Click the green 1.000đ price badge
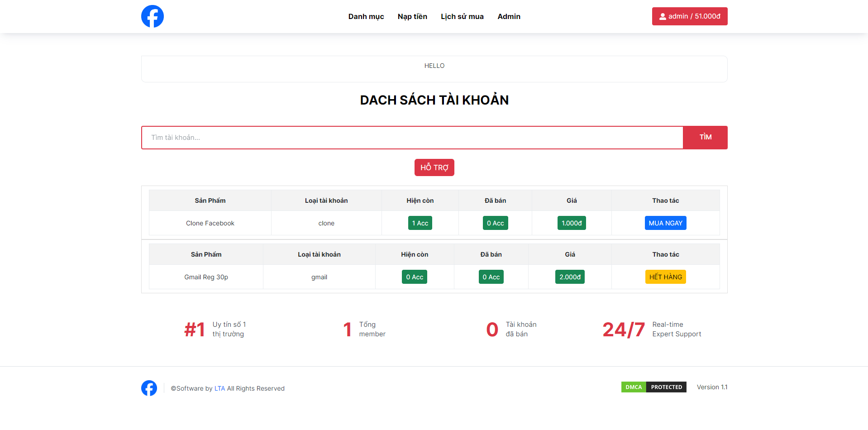This screenshot has width=868, height=430. pos(571,223)
